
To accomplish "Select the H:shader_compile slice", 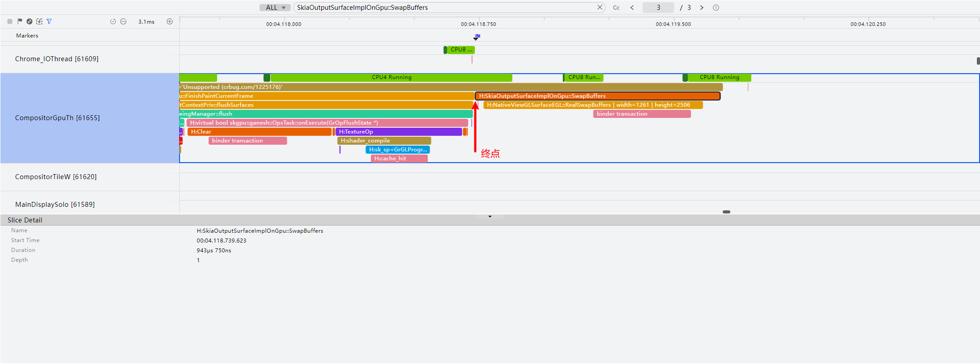I will (384, 141).
